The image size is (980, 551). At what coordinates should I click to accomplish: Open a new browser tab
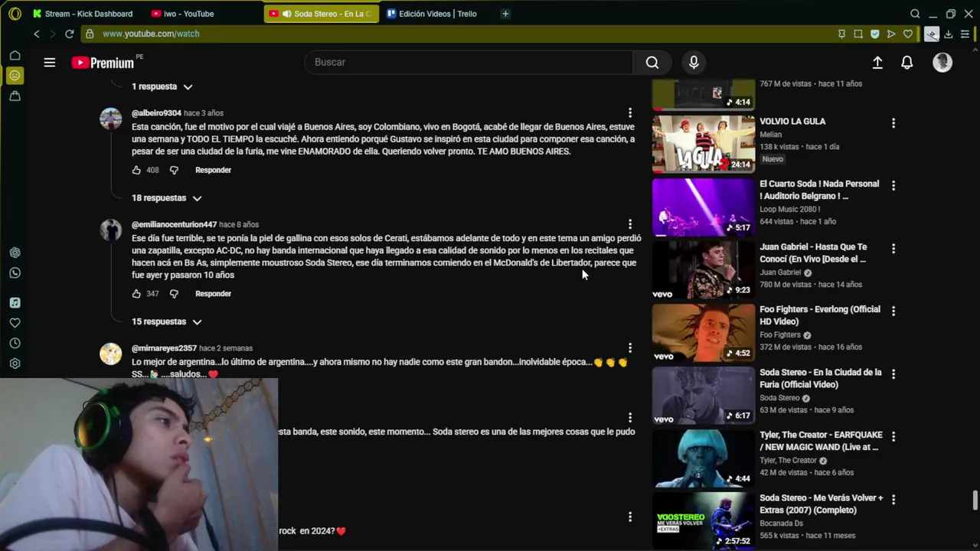coord(505,14)
